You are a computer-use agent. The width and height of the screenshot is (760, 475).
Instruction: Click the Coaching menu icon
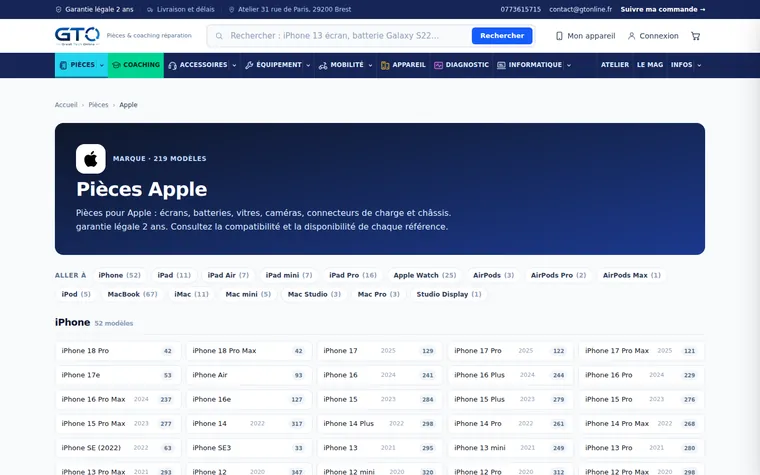116,65
